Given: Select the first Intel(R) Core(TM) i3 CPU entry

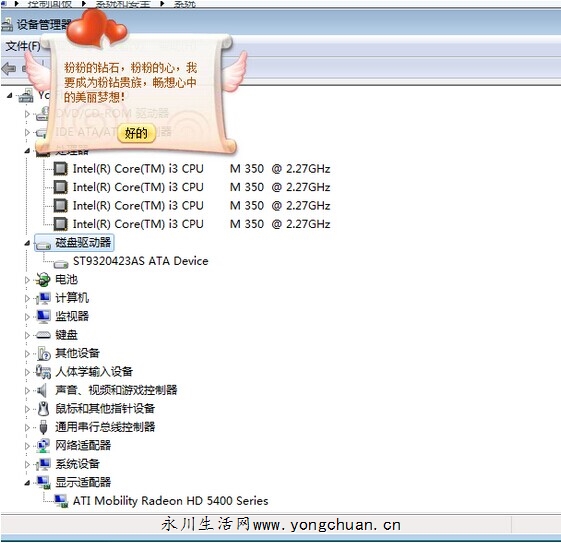Looking at the screenshot, I should (x=201, y=168).
